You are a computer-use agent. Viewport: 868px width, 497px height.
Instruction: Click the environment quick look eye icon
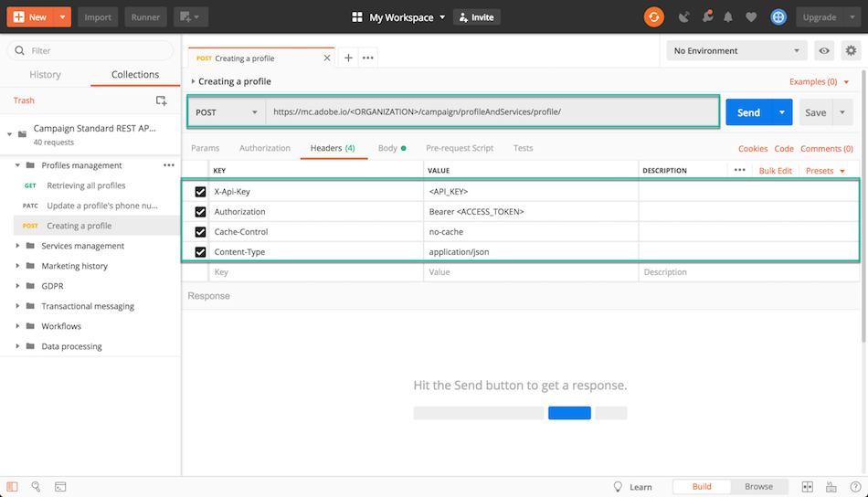coord(824,51)
